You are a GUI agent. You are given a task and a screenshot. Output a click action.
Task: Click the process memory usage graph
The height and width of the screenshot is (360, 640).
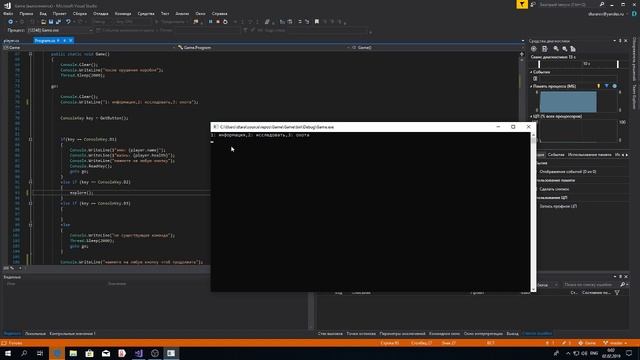coord(578,101)
